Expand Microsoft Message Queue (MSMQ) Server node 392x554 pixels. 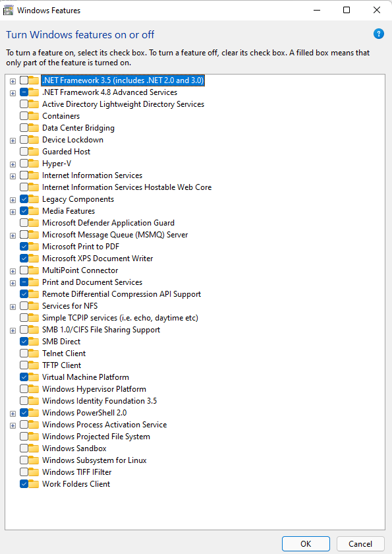13,235
